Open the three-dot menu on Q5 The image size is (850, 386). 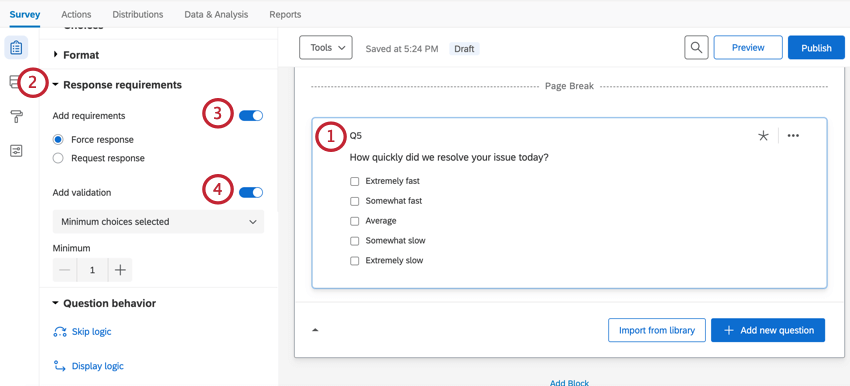793,136
